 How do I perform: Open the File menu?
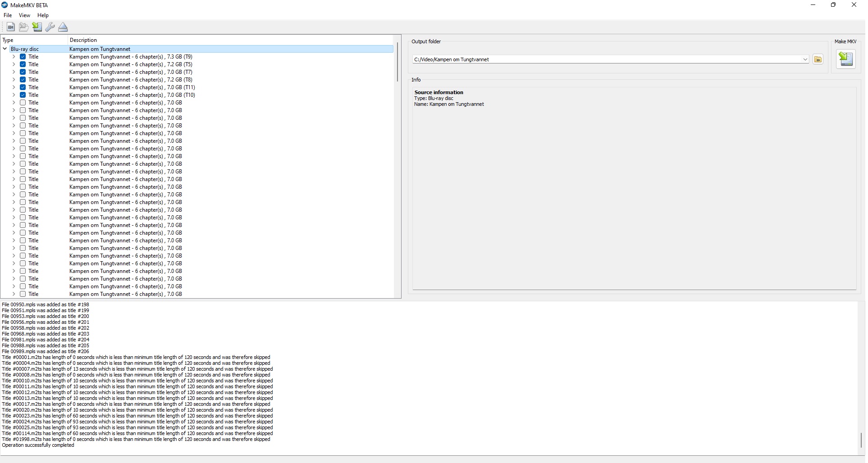point(8,15)
